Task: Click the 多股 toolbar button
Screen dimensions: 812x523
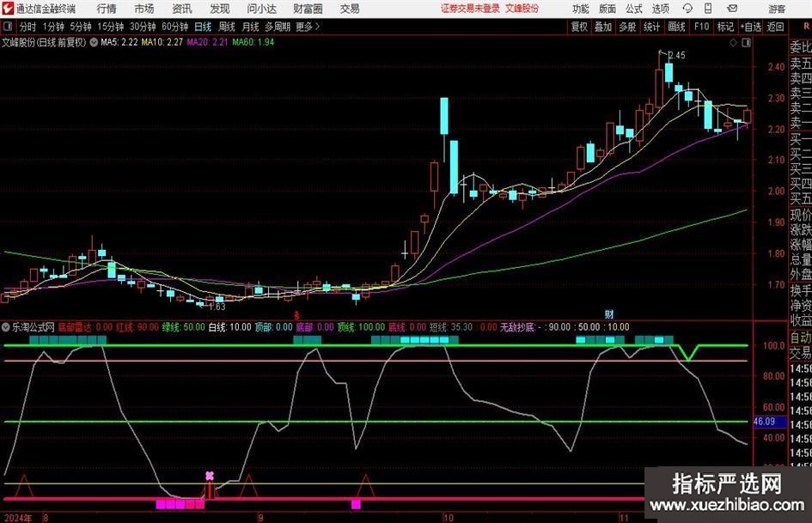Action: pos(627,27)
